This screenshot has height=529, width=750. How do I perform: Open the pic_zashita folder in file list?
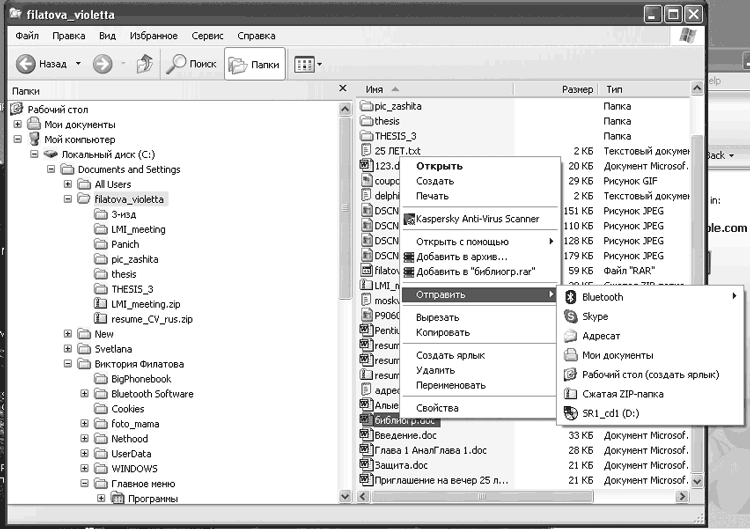[400, 106]
